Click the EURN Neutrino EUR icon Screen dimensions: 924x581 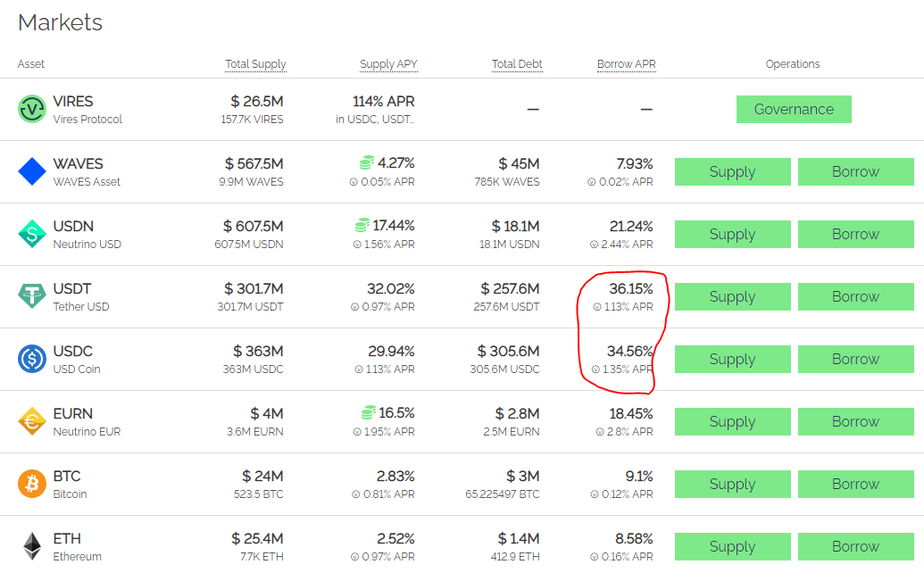tap(32, 421)
